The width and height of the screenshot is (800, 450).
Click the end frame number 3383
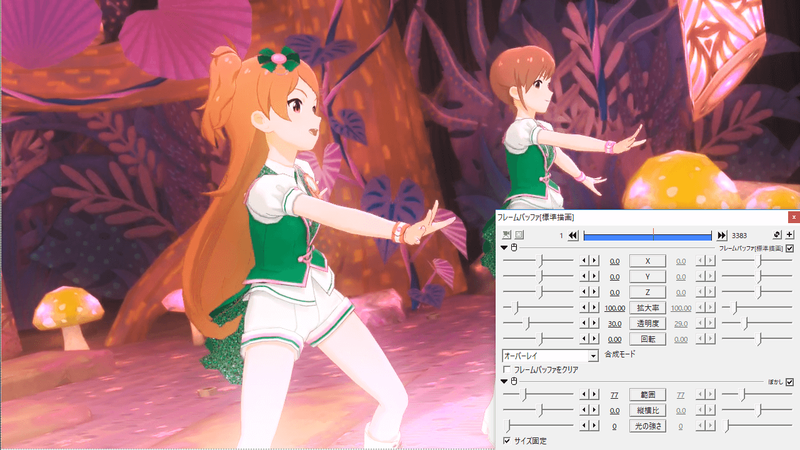(739, 235)
